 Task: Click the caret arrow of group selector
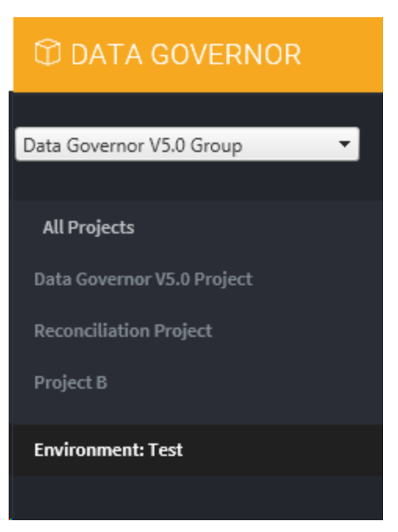click(345, 144)
